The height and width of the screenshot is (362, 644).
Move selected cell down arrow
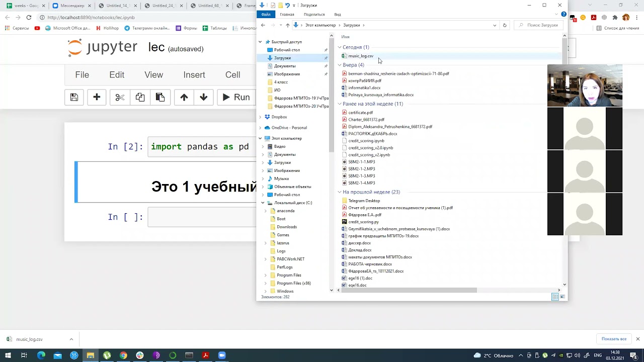[203, 97]
